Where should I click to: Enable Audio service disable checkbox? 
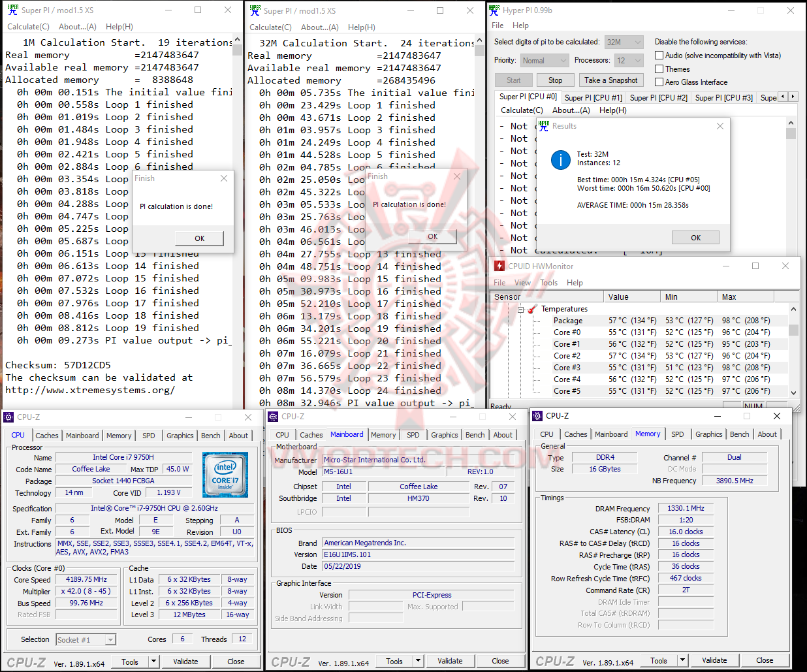coord(659,56)
